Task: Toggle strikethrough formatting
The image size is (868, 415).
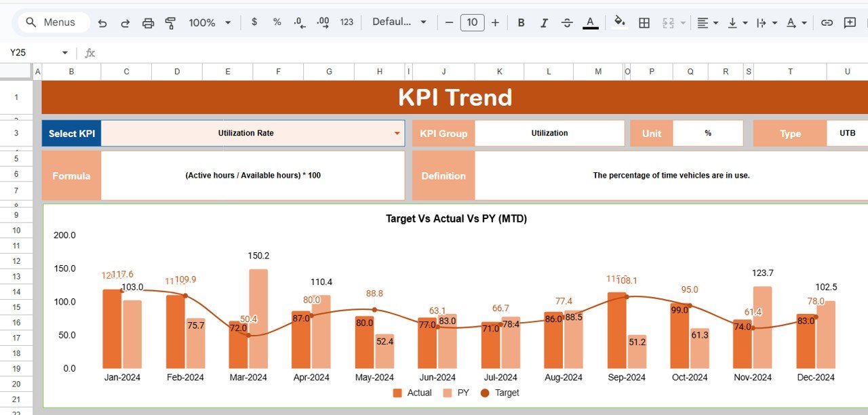Action: [567, 22]
